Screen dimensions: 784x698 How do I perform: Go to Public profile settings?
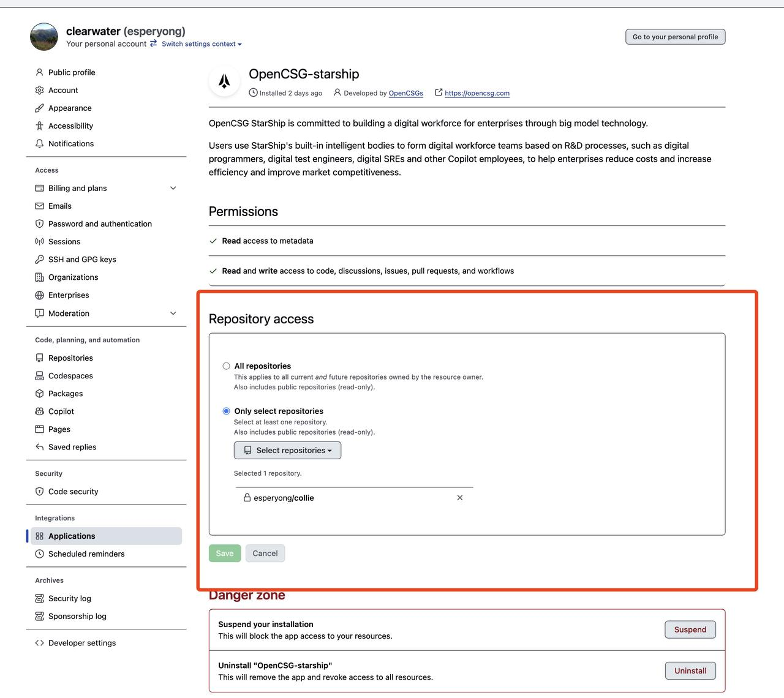coord(72,72)
